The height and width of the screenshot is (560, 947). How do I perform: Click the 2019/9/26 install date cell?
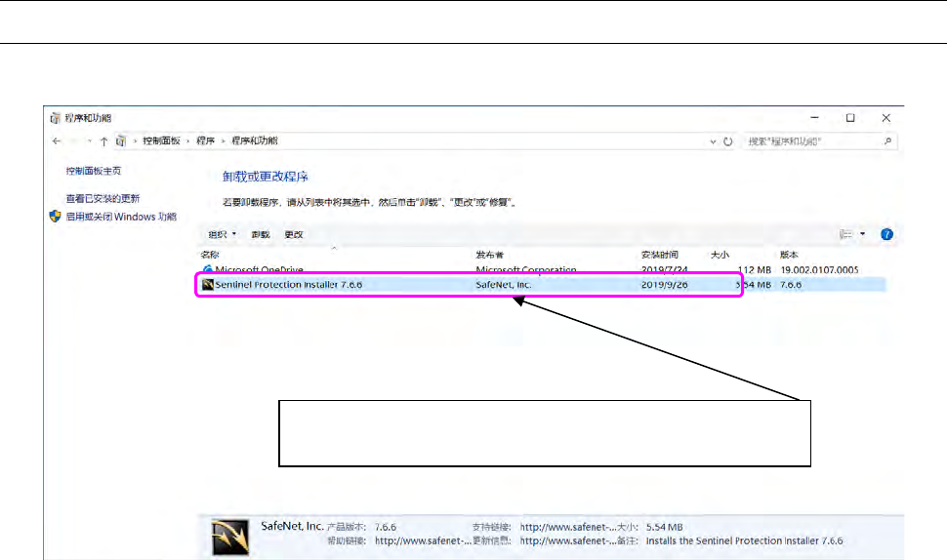click(x=664, y=285)
